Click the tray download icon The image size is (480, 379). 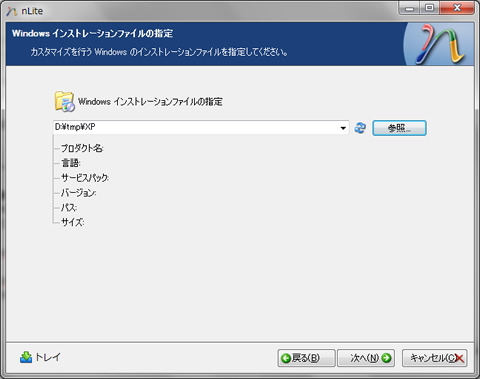(26, 357)
